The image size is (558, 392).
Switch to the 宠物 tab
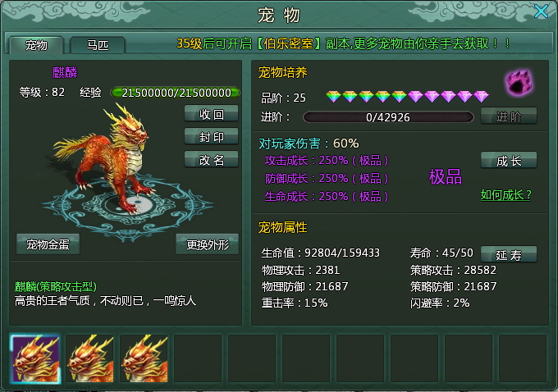click(x=36, y=45)
